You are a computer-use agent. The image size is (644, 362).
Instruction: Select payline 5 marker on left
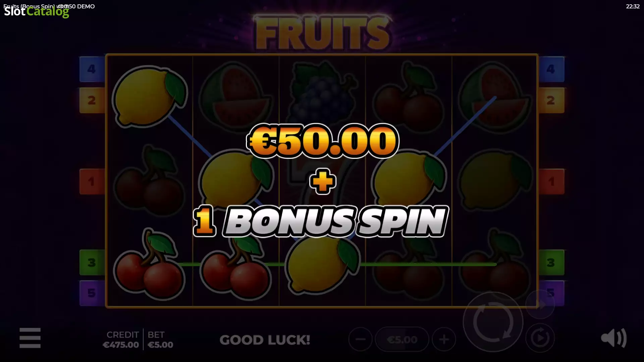pyautogui.click(x=92, y=293)
